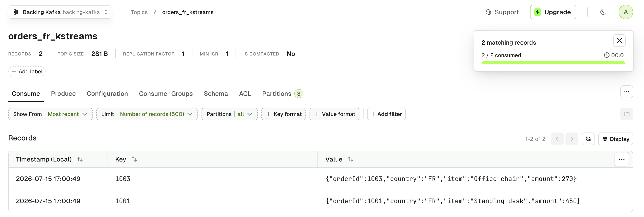
Task: Go to next records page
Action: coord(572,139)
